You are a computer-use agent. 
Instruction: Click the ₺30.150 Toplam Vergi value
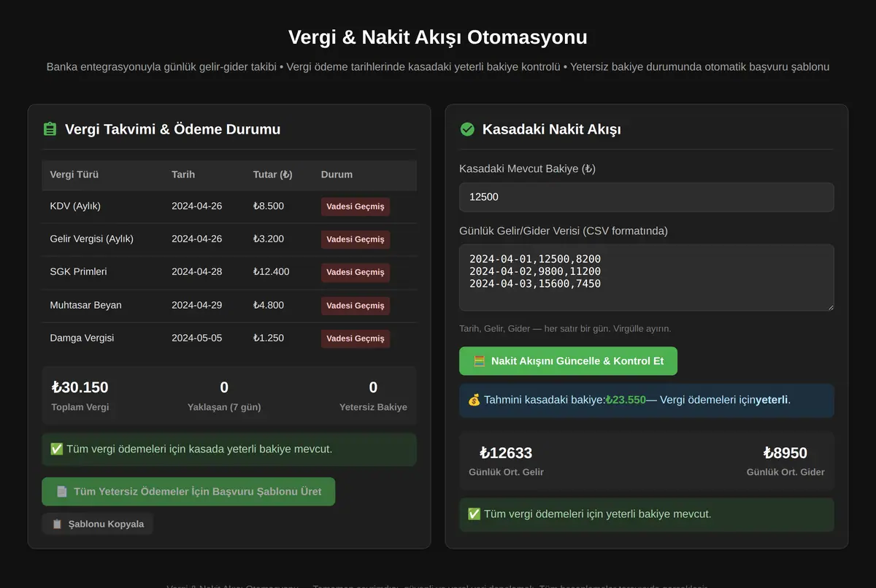tap(80, 387)
